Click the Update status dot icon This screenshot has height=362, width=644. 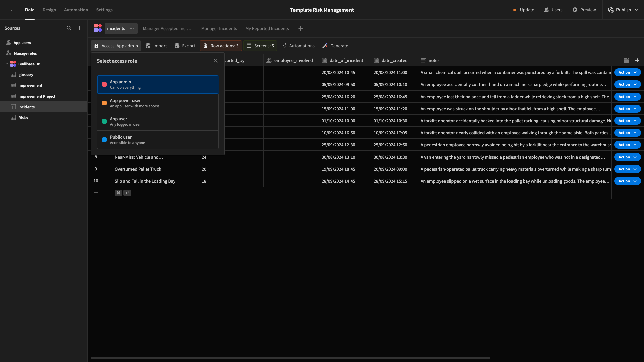tap(515, 10)
